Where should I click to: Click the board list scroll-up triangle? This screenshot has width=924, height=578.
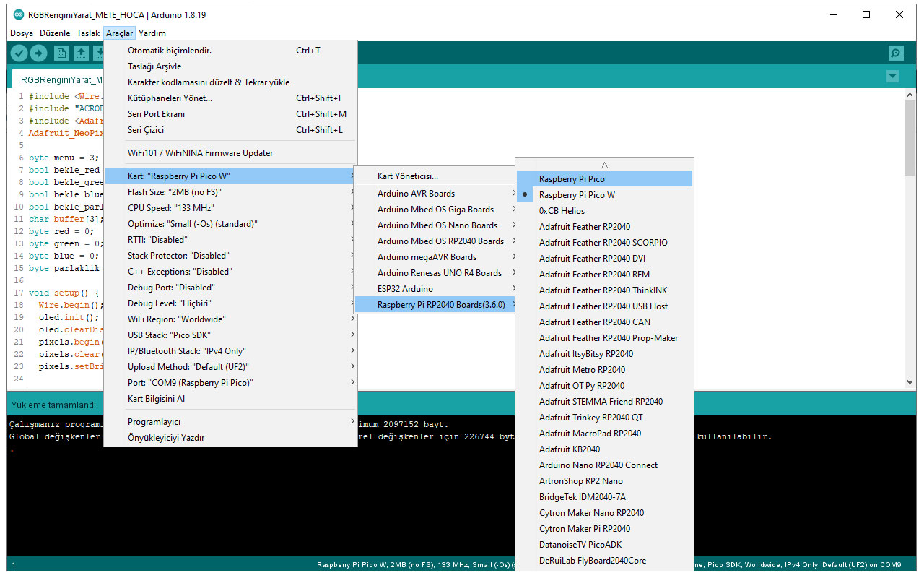(604, 165)
